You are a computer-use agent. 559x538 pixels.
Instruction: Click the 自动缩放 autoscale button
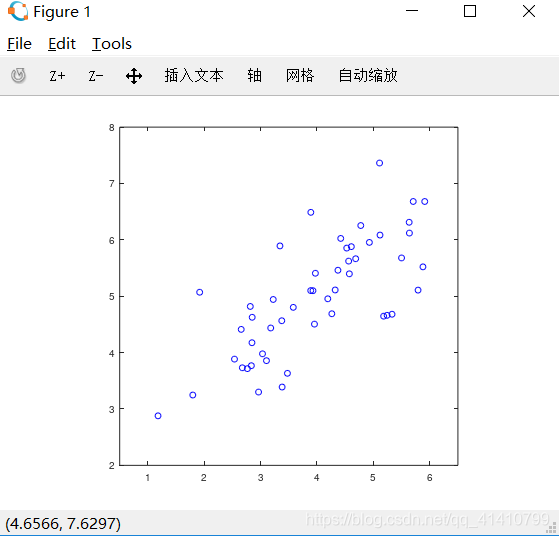pos(368,76)
